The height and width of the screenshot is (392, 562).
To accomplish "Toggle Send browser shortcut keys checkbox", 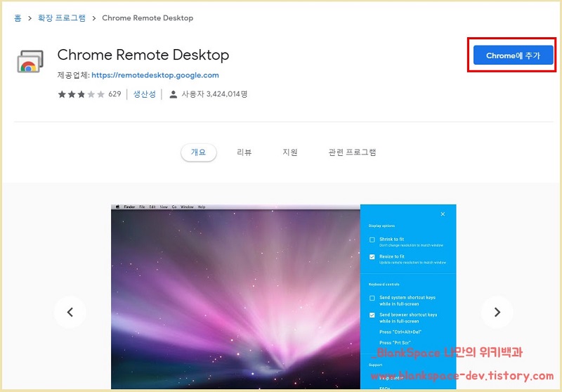I will [x=372, y=315].
